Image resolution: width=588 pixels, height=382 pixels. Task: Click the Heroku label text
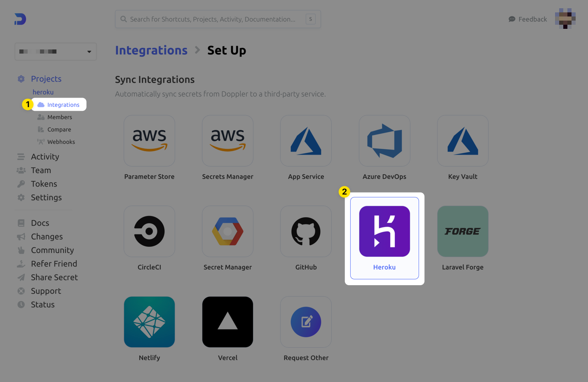coord(384,267)
